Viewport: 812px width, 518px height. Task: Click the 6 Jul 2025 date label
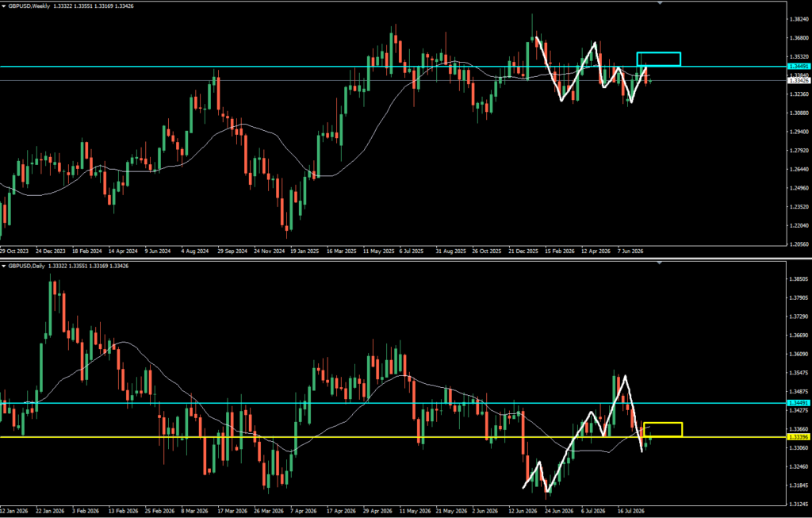click(x=412, y=251)
